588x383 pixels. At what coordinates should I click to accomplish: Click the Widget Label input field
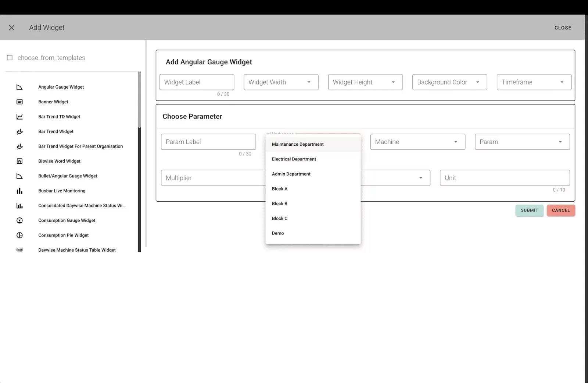(197, 82)
